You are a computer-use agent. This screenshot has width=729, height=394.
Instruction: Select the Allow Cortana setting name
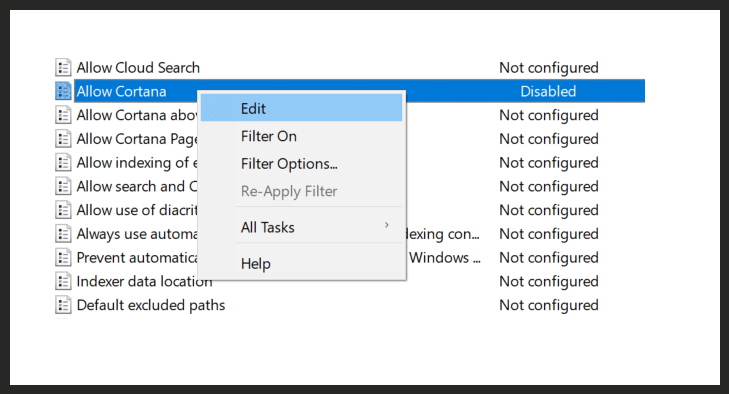tap(121, 92)
